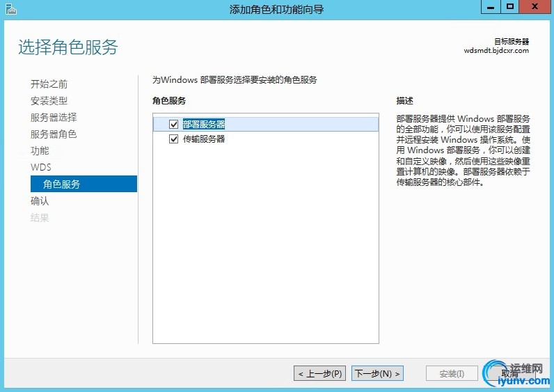The width and height of the screenshot is (554, 392).
Task: Minimize the wizard window
Action: coord(491,7)
